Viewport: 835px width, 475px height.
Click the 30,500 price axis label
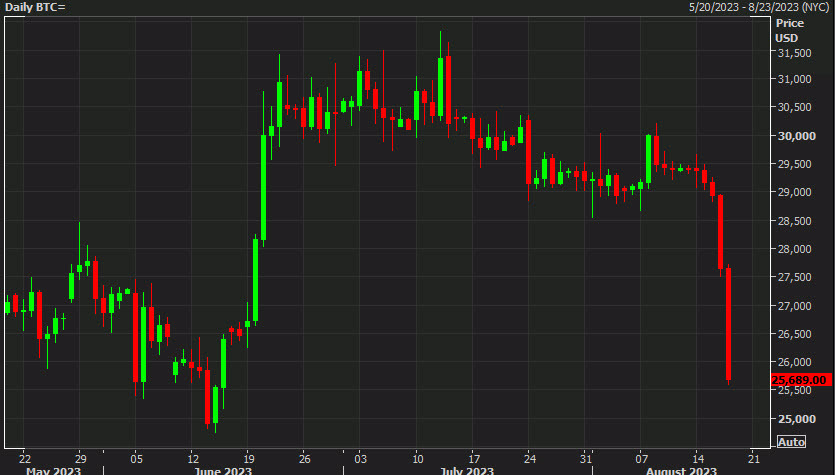pyautogui.click(x=795, y=107)
